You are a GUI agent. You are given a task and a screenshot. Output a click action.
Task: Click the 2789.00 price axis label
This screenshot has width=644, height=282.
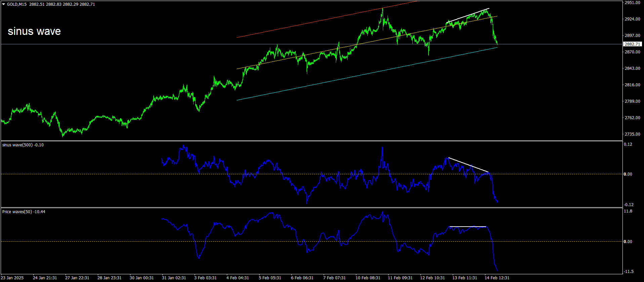click(632, 101)
